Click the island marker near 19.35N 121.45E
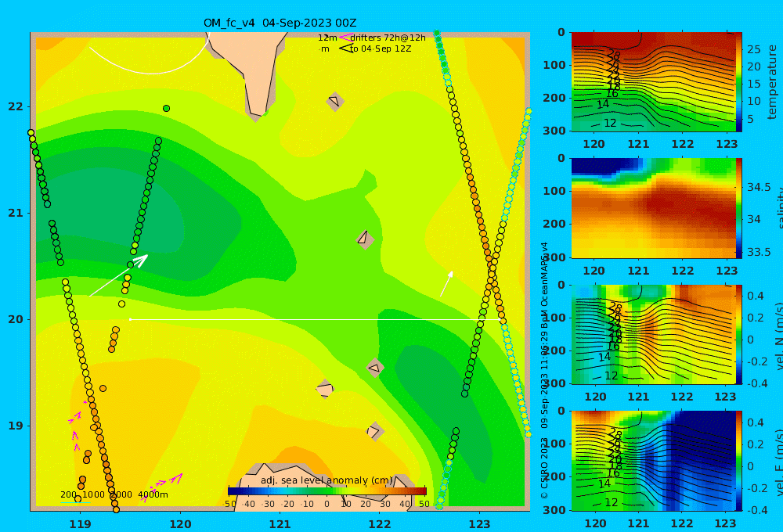This screenshot has height=532, width=783. [x=325, y=389]
